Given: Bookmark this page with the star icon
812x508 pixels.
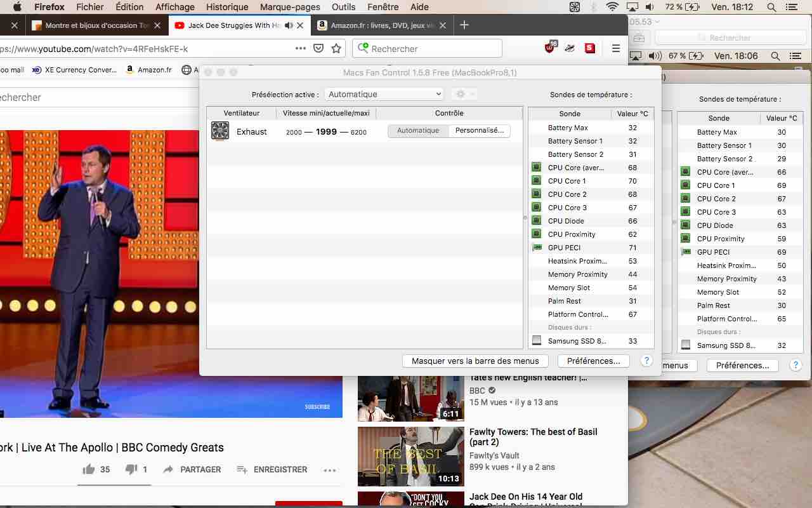Looking at the screenshot, I should coord(337,48).
